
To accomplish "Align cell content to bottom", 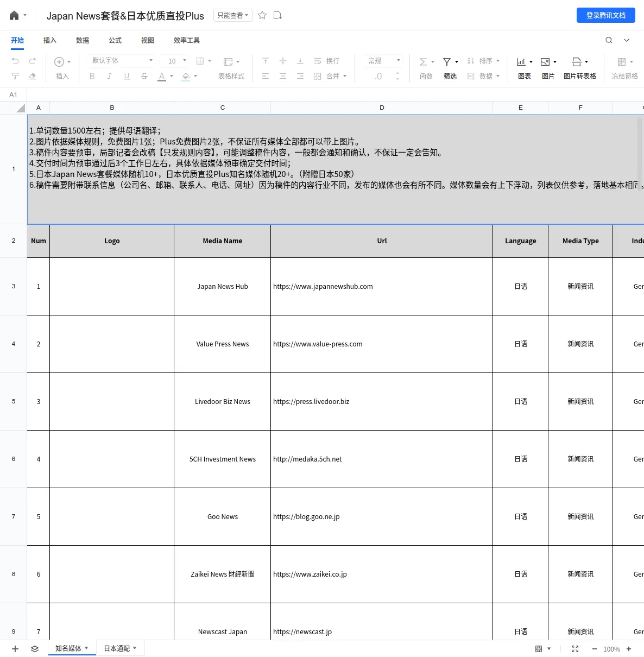I will [300, 61].
